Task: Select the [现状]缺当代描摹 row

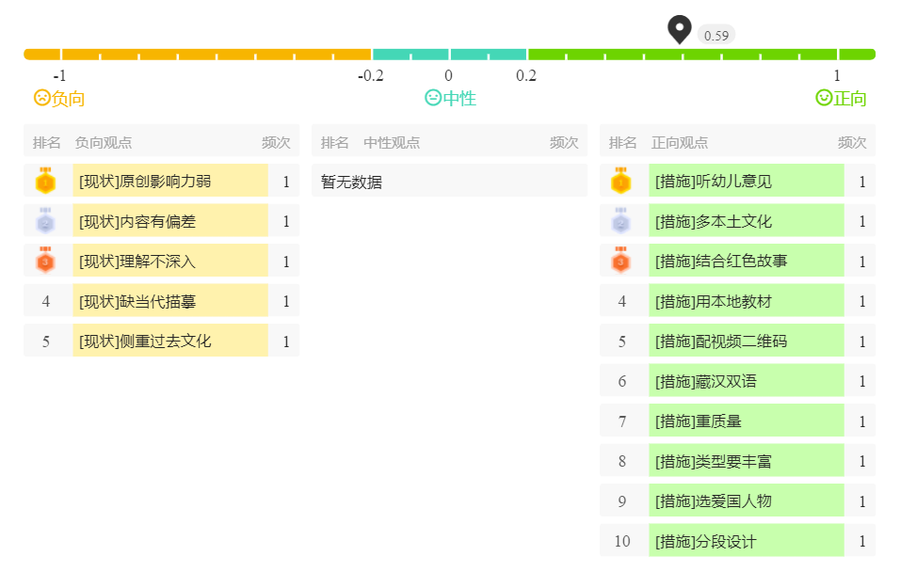Action: 161,301
